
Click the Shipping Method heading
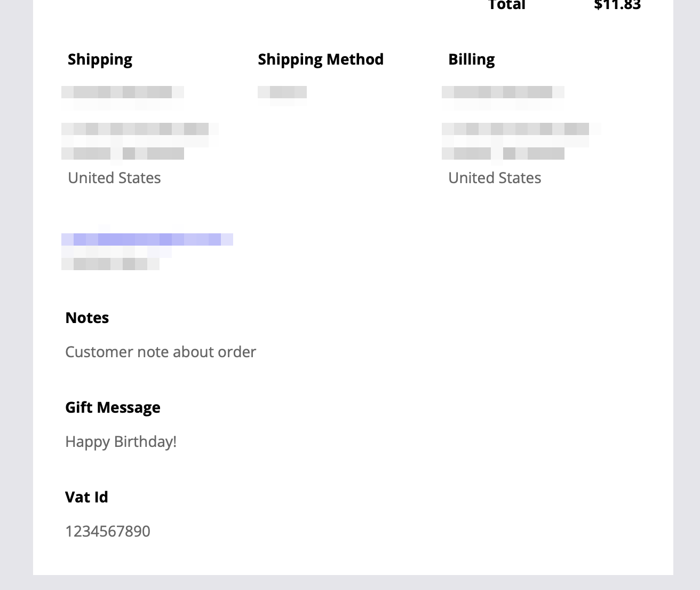click(321, 59)
